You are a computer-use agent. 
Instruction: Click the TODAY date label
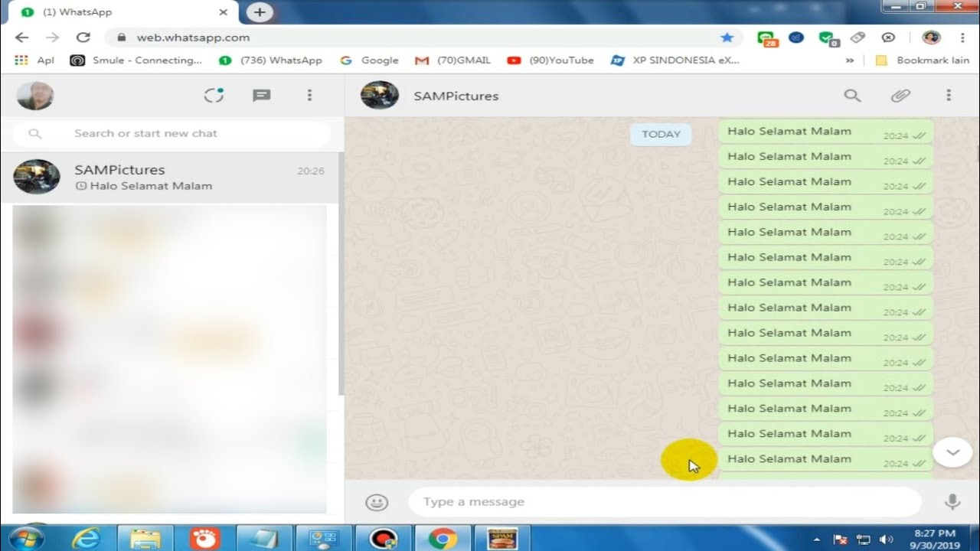pyautogui.click(x=661, y=134)
